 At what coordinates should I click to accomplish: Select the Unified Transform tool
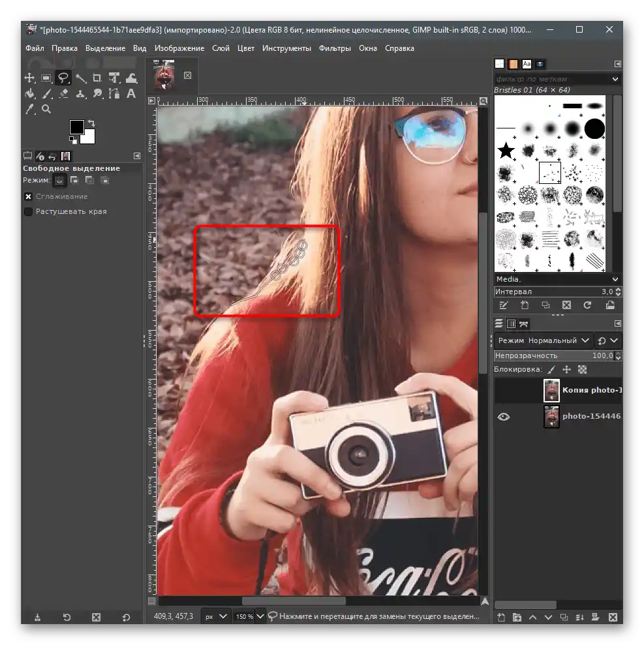114,78
